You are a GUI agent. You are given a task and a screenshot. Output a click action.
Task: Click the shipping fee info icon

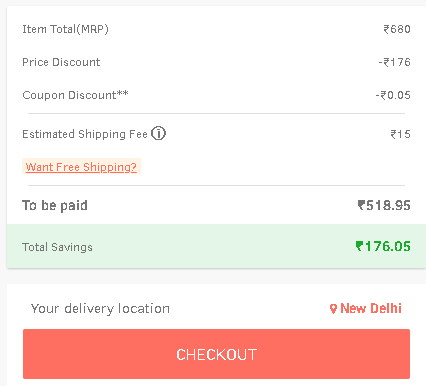(158, 133)
